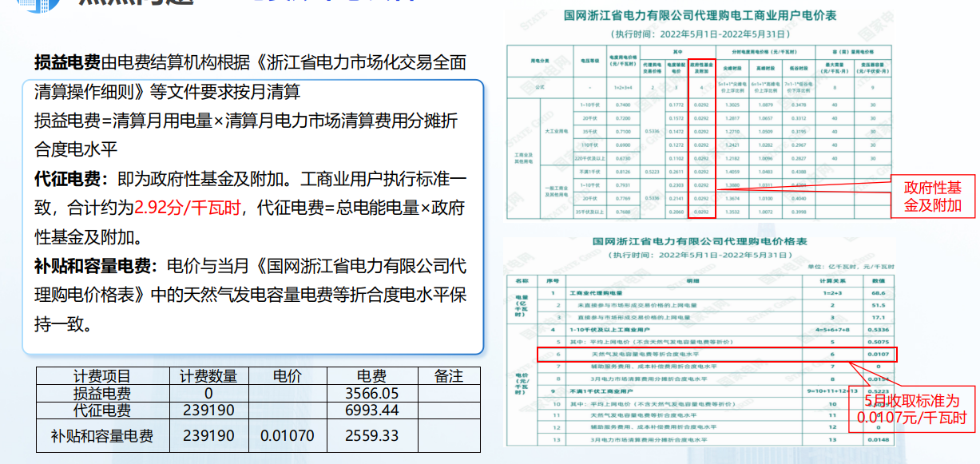Click '239190' in the 代征电费 row
This screenshot has height=464, width=980.
(x=208, y=410)
